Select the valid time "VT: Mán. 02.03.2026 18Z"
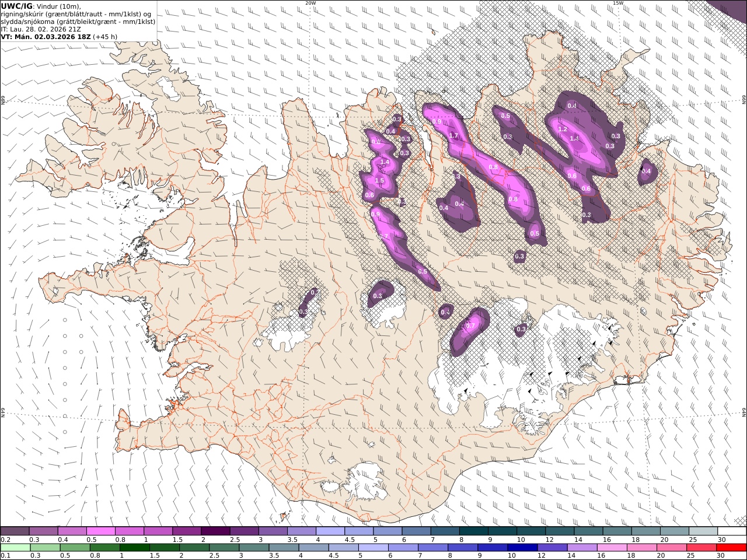 [x=46, y=36]
